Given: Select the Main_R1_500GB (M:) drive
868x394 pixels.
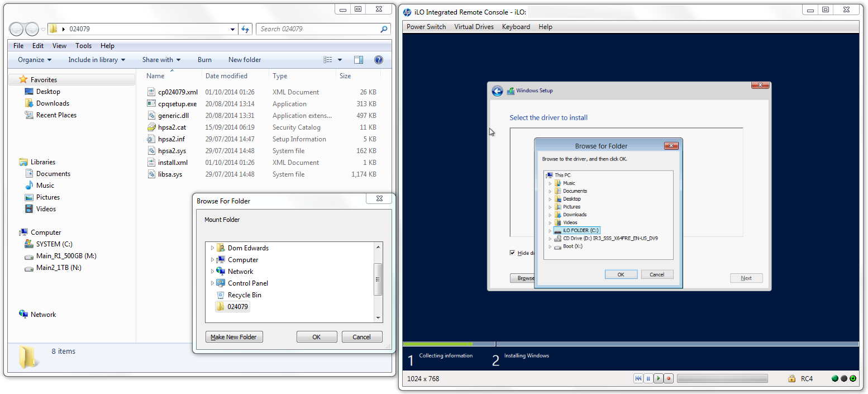Looking at the screenshot, I should click(x=66, y=256).
